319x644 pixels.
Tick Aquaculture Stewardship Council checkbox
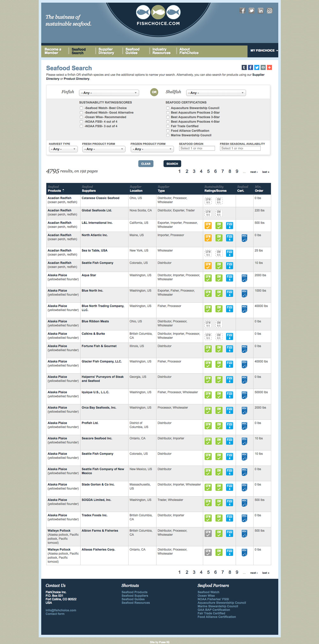point(168,108)
